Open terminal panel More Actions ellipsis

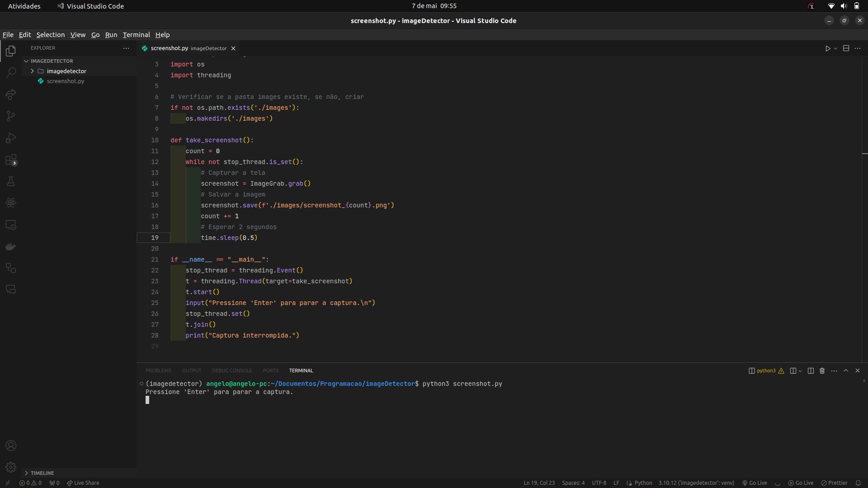point(834,371)
